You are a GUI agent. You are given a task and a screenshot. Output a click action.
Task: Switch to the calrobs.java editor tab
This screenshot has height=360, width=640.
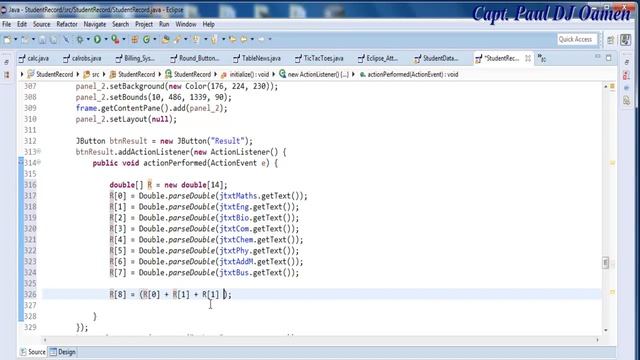pos(83,58)
